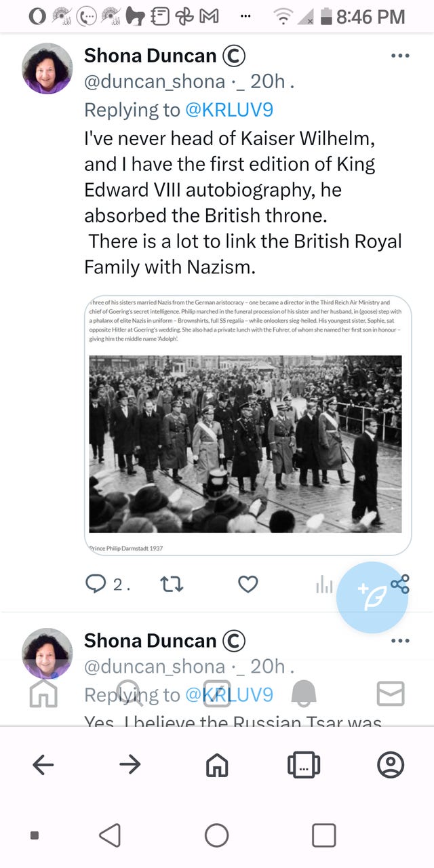Open the Search tab in Twitter
Viewport: 434px width, 868px height.
click(x=130, y=694)
